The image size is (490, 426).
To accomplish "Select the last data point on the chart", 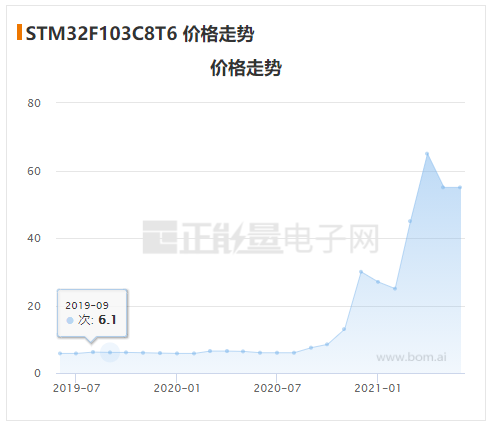I will pos(460,187).
